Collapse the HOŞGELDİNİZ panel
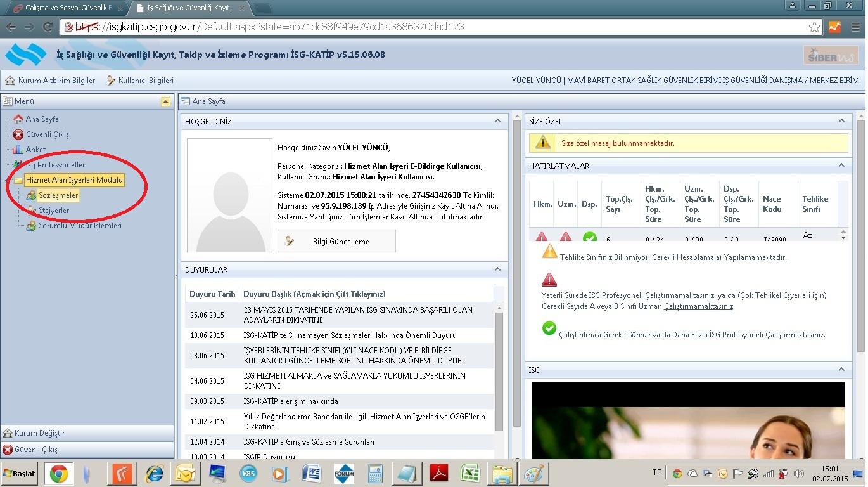Screen dimensions: 868x487 [497, 121]
